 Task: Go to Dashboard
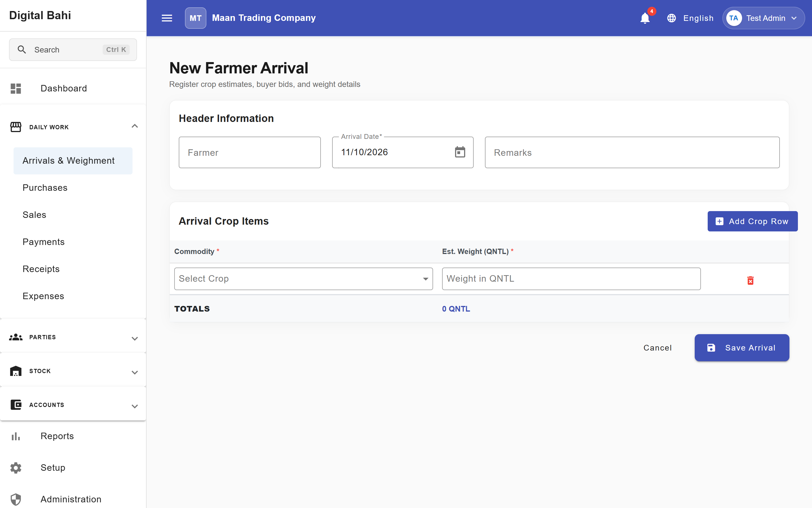coord(73,88)
